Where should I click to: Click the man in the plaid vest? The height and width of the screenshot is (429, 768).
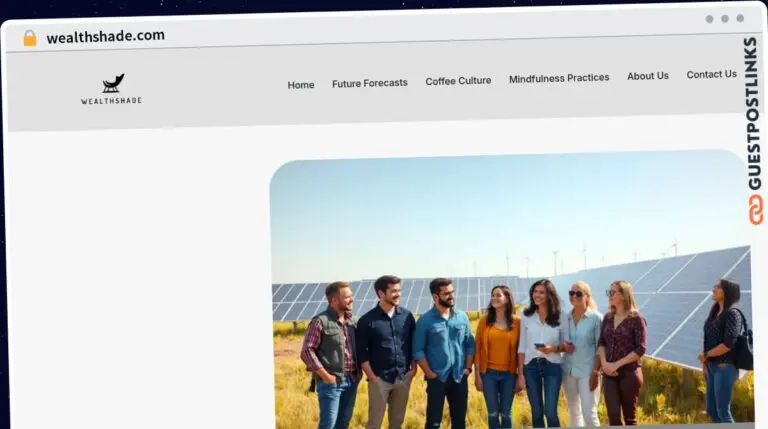333,350
